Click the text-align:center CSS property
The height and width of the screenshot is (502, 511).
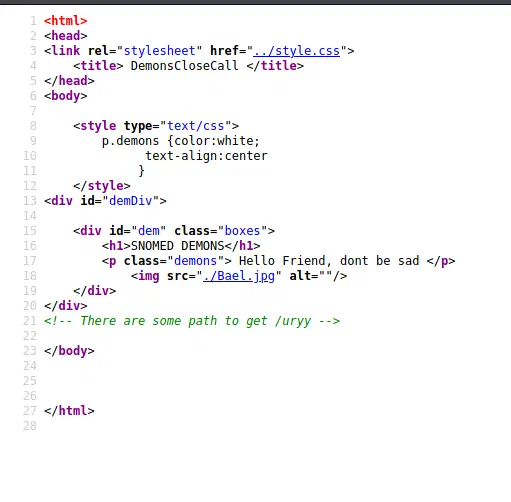tap(206, 156)
